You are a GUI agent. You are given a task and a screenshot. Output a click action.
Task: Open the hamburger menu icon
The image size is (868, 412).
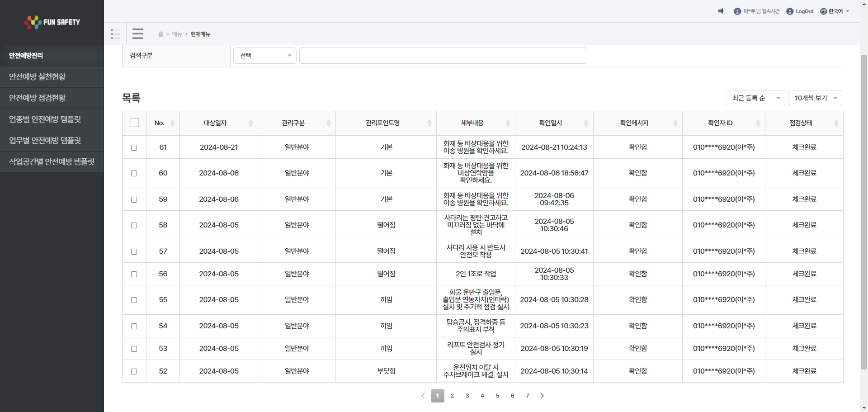(138, 34)
